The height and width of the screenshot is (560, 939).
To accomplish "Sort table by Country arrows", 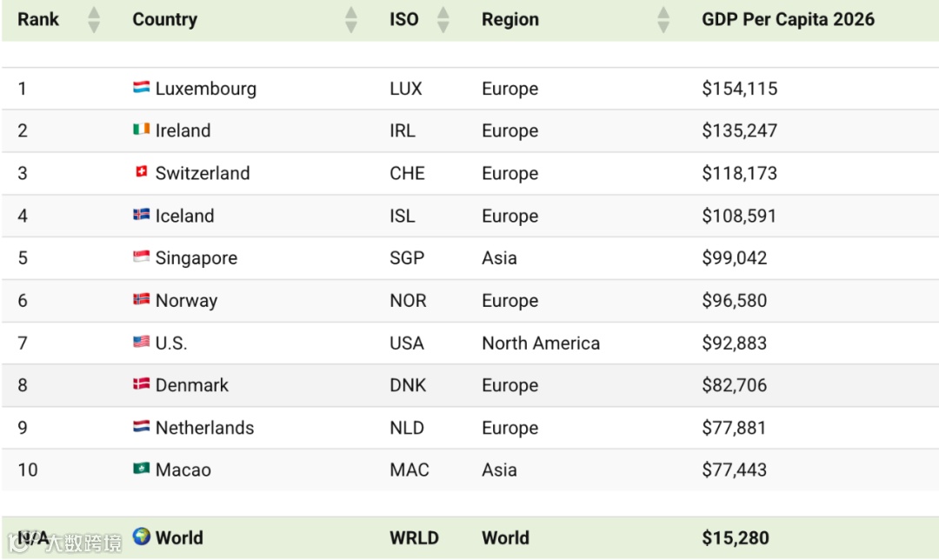I will click(351, 20).
